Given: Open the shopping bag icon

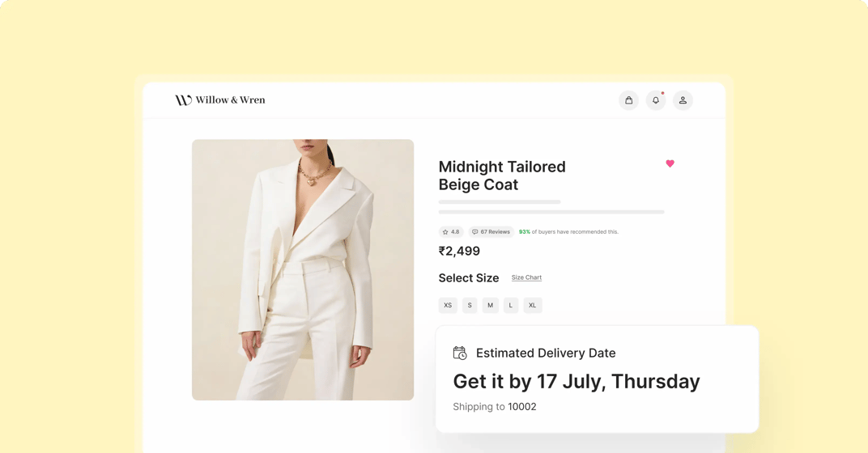Looking at the screenshot, I should [x=628, y=100].
